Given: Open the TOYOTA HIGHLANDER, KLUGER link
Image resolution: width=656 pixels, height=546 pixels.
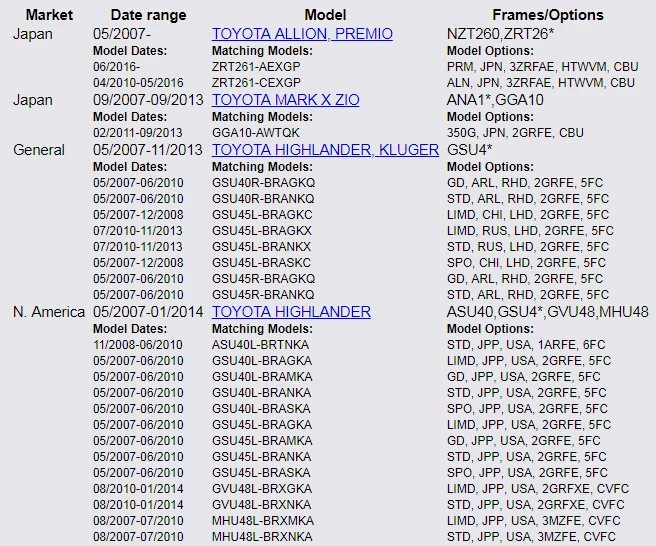Looking at the screenshot, I should (x=325, y=150).
